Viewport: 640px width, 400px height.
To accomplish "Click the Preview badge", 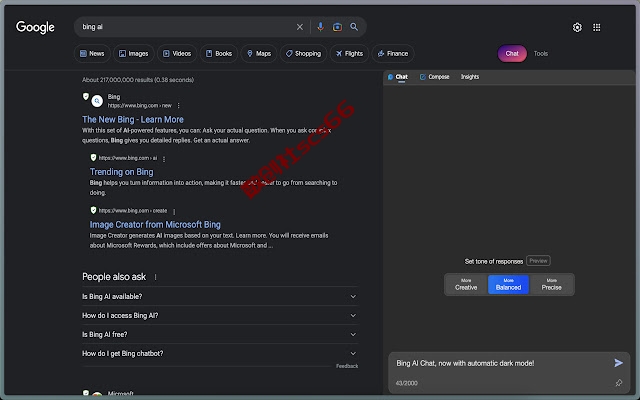I will [x=538, y=260].
